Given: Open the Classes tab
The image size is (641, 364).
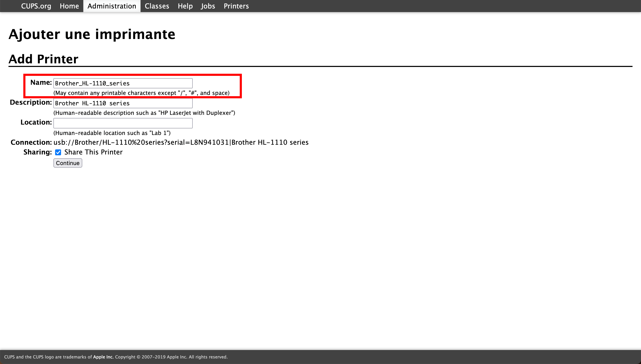Looking at the screenshot, I should tap(157, 6).
